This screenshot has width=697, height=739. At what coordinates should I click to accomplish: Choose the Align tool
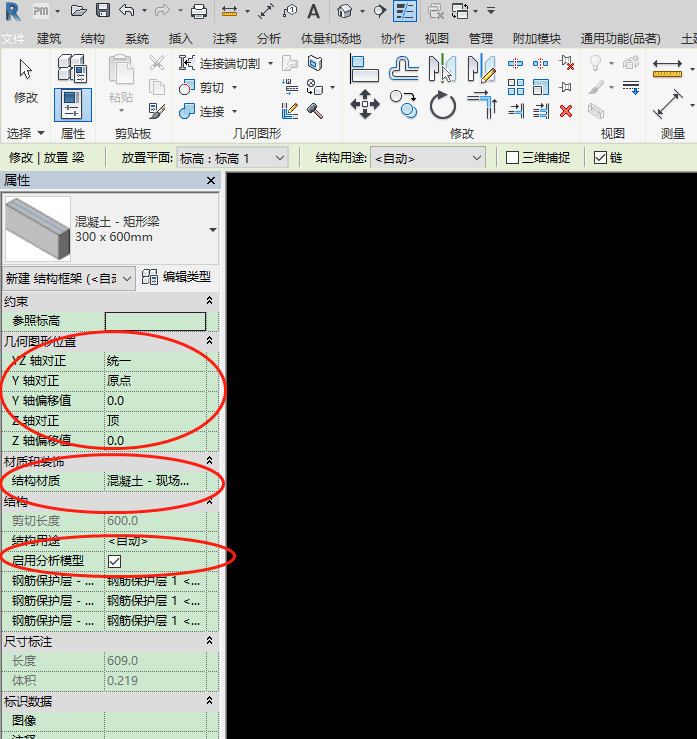pyautogui.click(x=364, y=68)
